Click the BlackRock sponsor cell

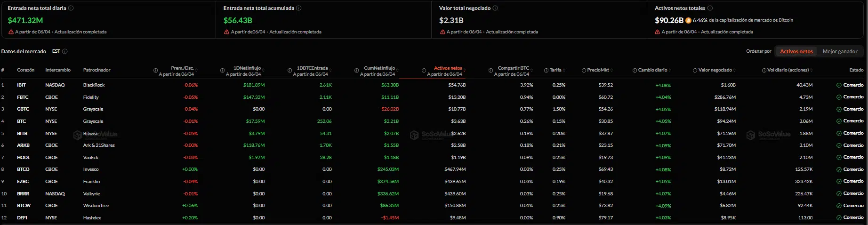click(x=94, y=85)
